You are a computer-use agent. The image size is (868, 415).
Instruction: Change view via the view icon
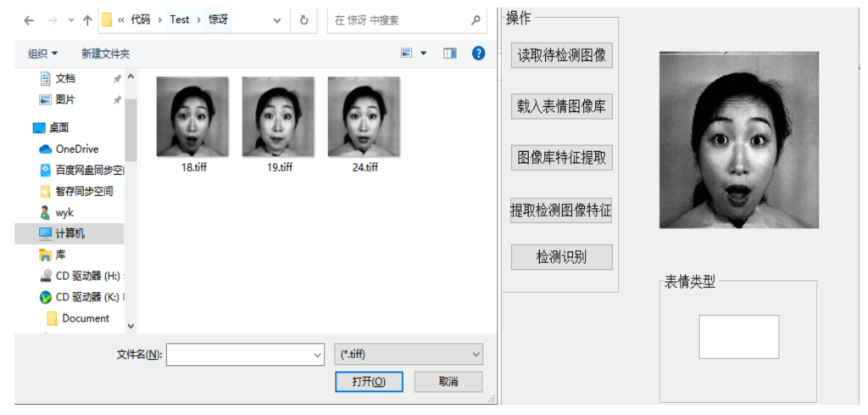click(x=408, y=53)
